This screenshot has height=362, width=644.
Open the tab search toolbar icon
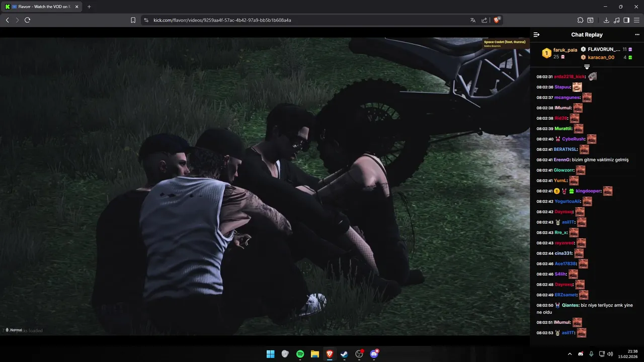click(590, 20)
